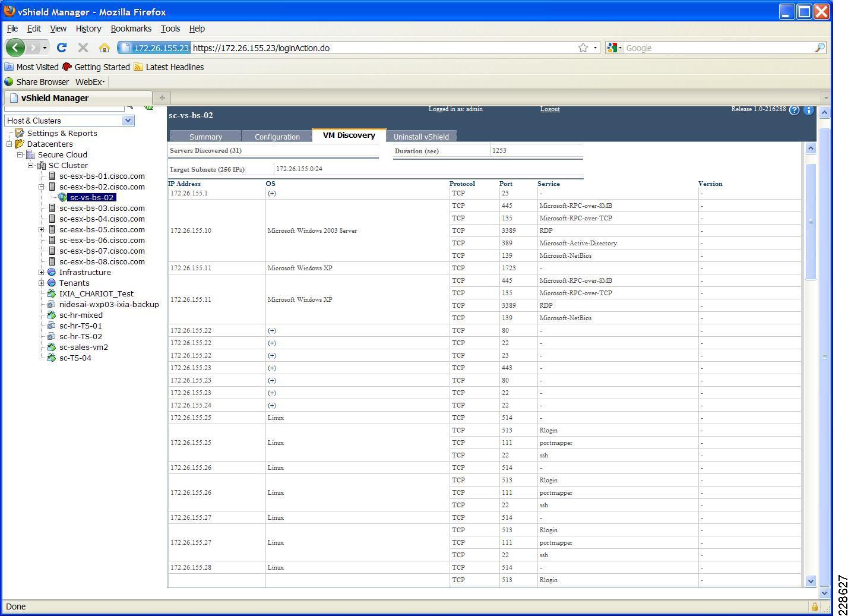Switch to the Summary tab
The image size is (848, 616).
tap(205, 137)
